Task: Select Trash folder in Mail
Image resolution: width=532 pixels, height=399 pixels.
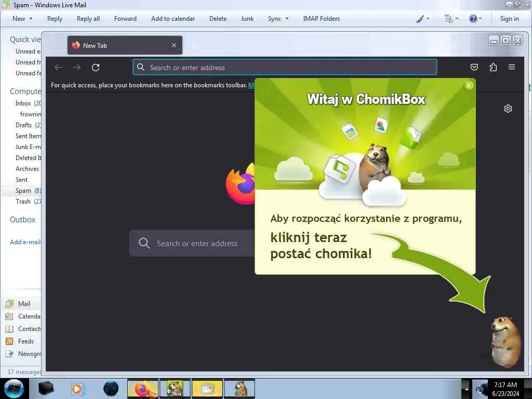Action: click(23, 202)
